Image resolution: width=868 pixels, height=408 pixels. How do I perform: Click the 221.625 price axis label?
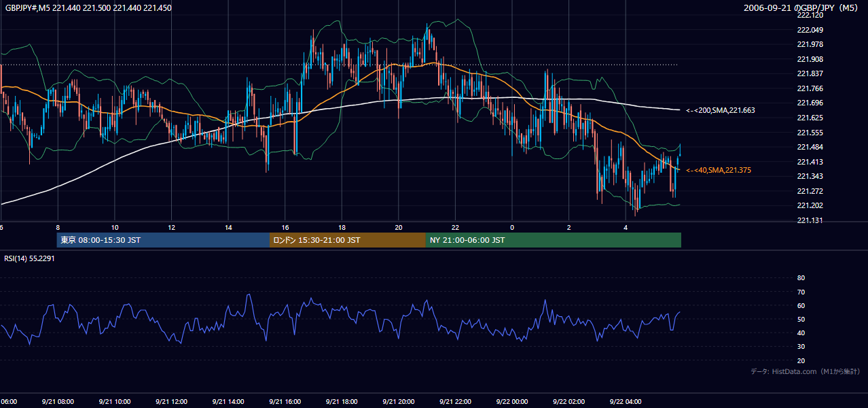pos(810,118)
